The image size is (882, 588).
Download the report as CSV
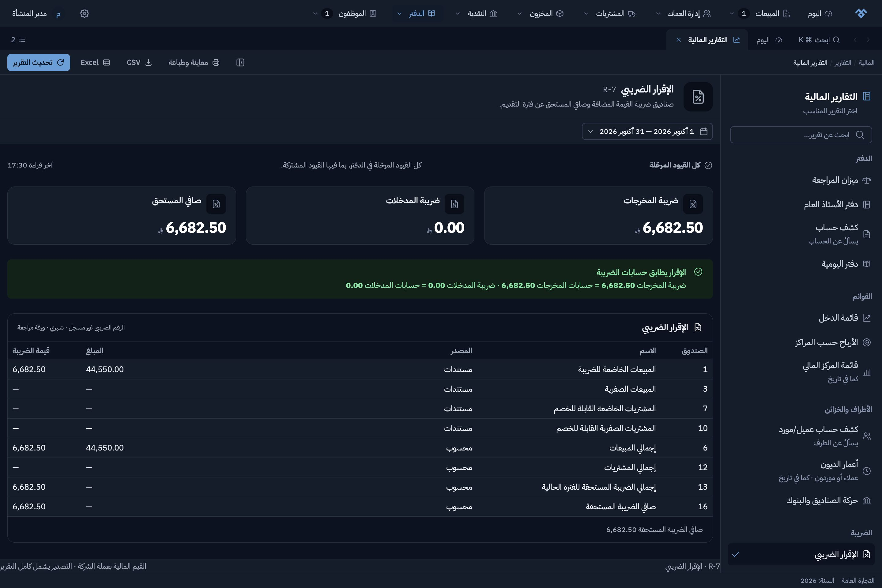(139, 62)
